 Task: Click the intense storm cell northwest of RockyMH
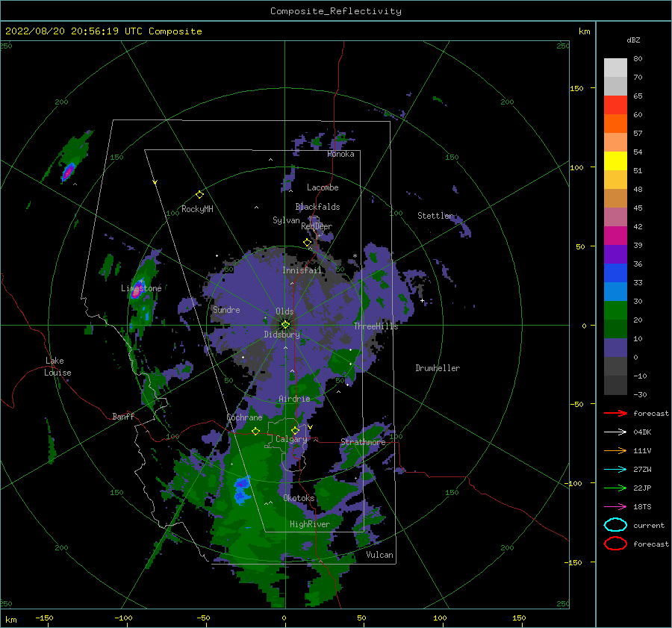[x=68, y=172]
